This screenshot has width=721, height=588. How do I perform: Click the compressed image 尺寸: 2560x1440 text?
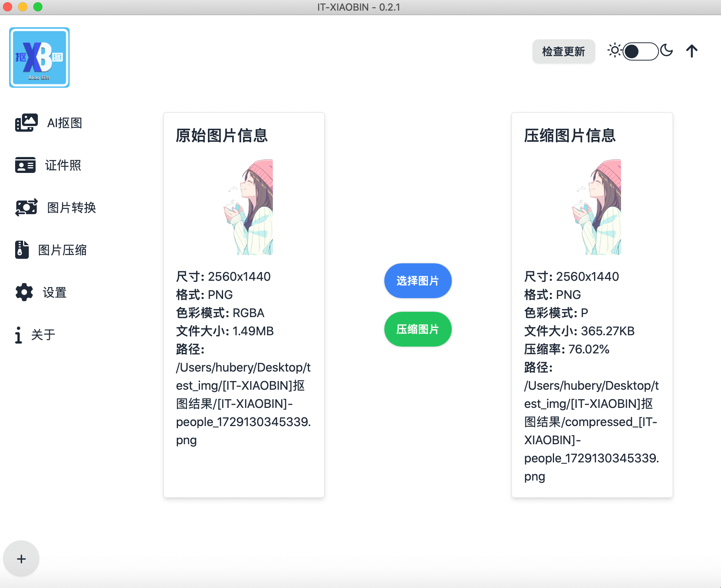(572, 277)
